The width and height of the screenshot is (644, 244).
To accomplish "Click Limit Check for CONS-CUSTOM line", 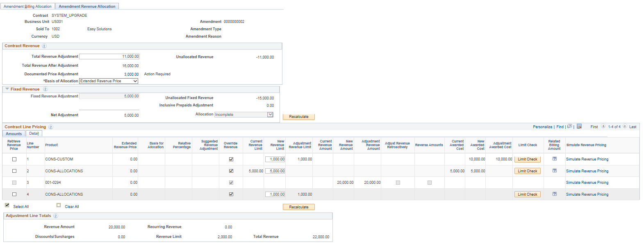I will [x=528, y=159].
